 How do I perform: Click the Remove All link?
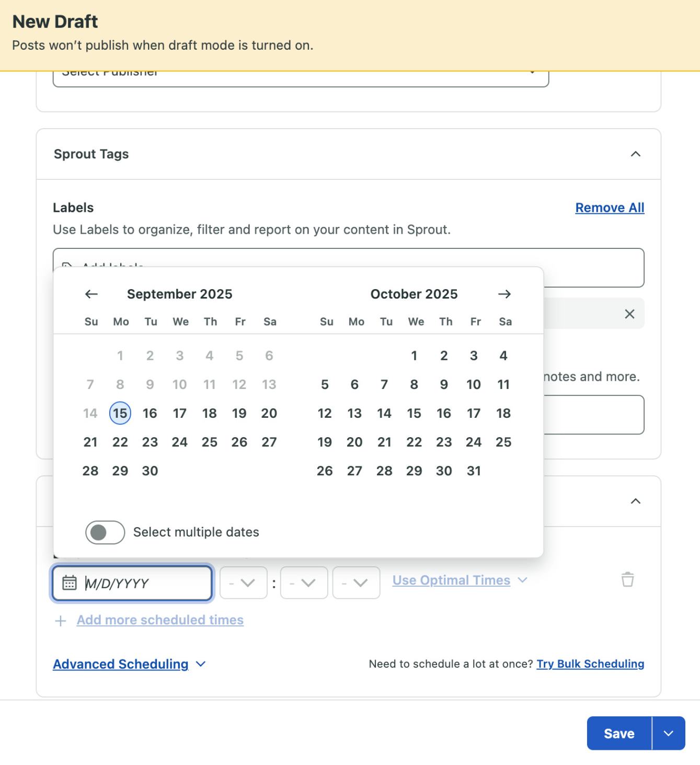[x=610, y=207]
